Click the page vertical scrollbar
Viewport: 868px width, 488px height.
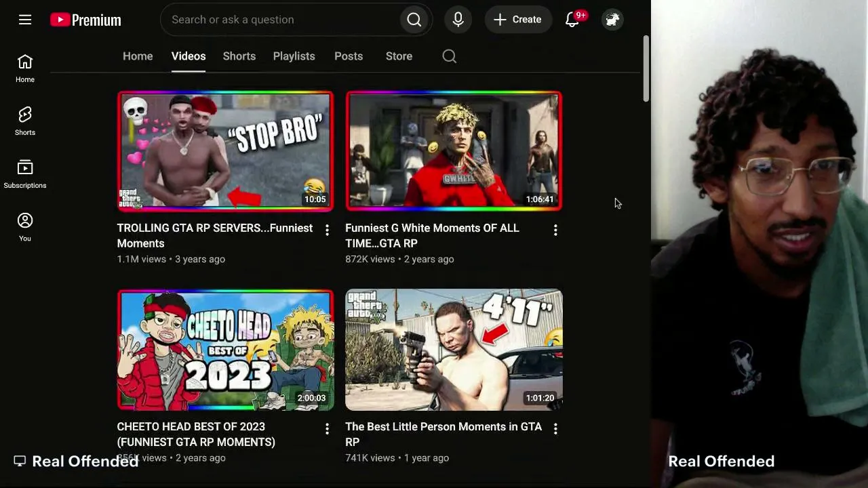tap(646, 68)
